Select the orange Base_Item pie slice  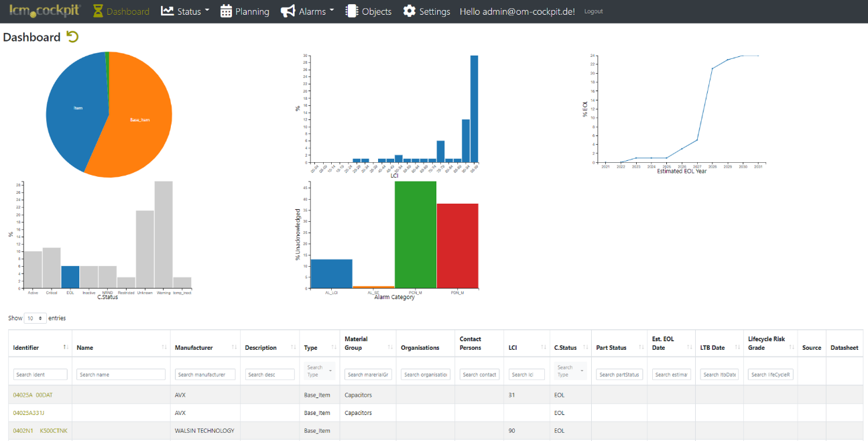coord(141,121)
